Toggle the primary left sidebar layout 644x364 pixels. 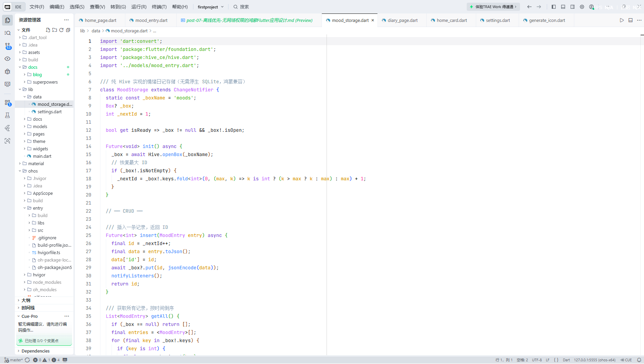(x=554, y=7)
